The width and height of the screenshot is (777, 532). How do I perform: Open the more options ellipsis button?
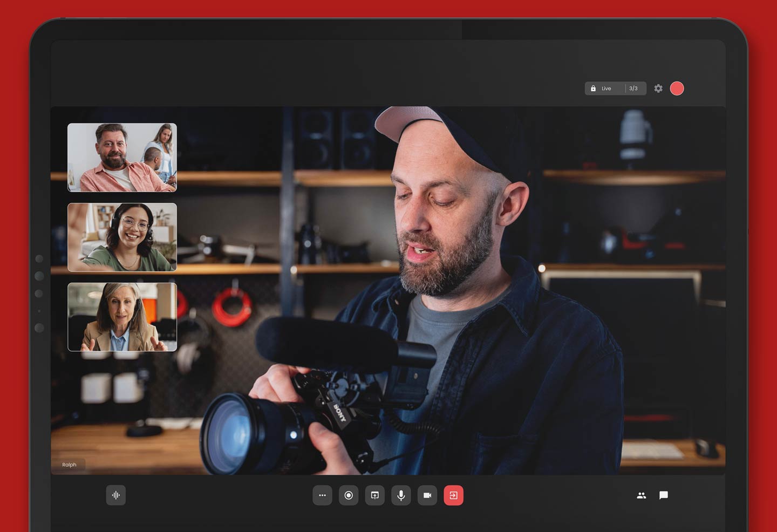click(x=322, y=495)
